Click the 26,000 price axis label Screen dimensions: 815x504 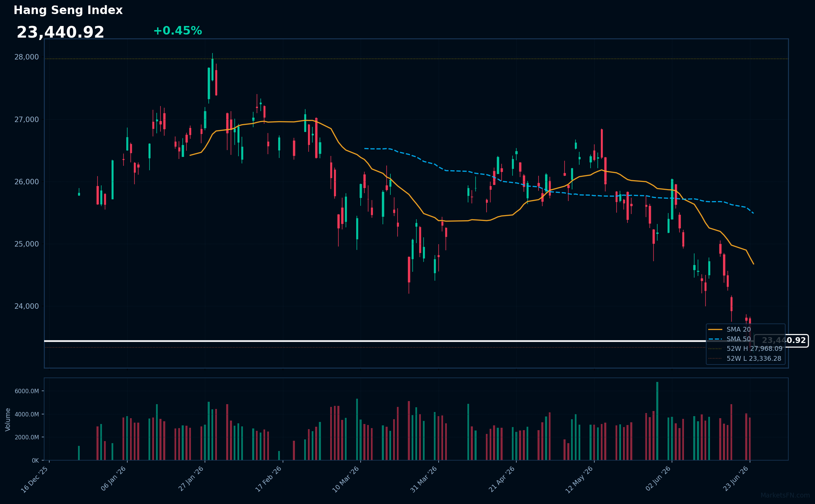point(26,182)
